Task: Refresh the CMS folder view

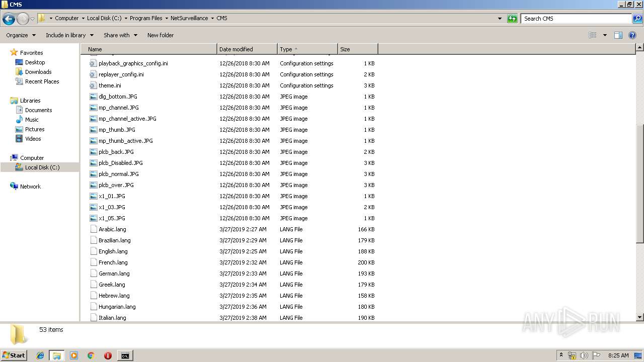Action: coord(512,19)
